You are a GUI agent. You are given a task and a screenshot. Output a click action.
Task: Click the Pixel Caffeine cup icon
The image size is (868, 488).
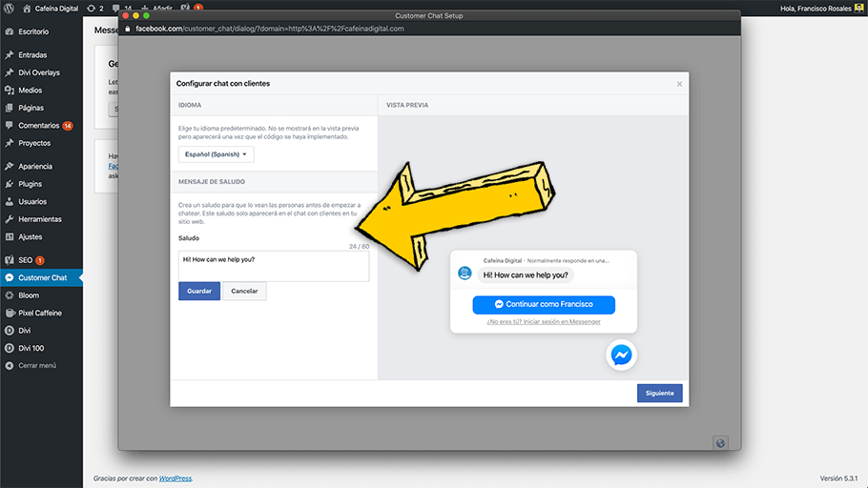pos(10,314)
